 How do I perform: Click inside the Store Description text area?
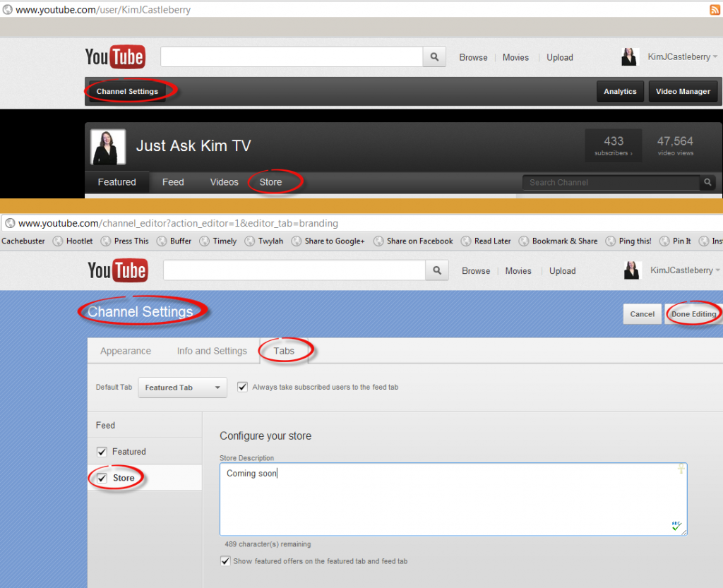coord(453,499)
